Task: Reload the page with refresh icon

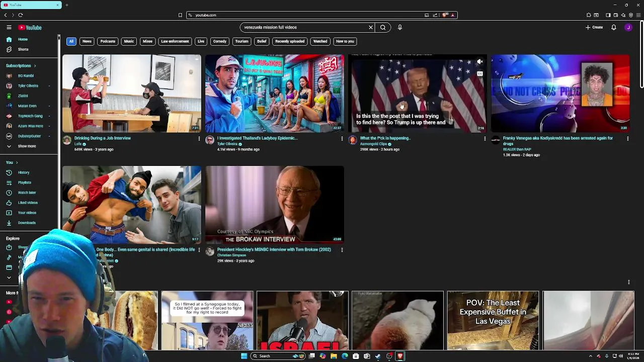Action: click(20, 15)
